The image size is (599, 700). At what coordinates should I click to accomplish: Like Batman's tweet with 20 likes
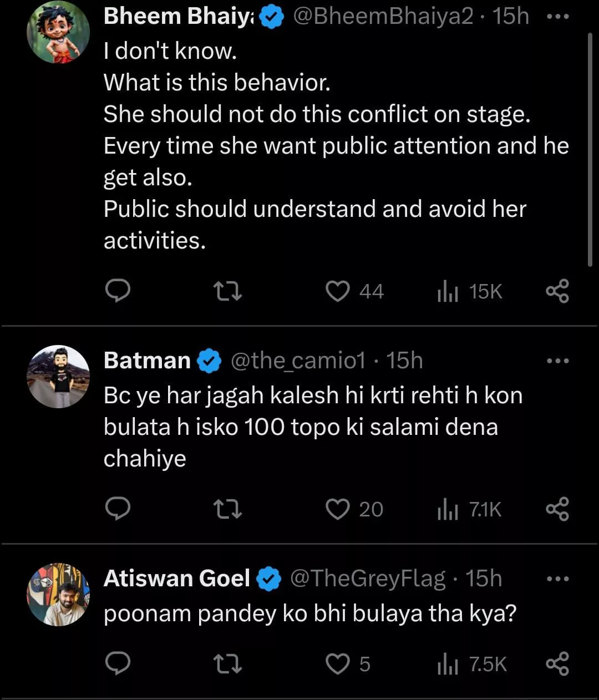[x=338, y=509]
